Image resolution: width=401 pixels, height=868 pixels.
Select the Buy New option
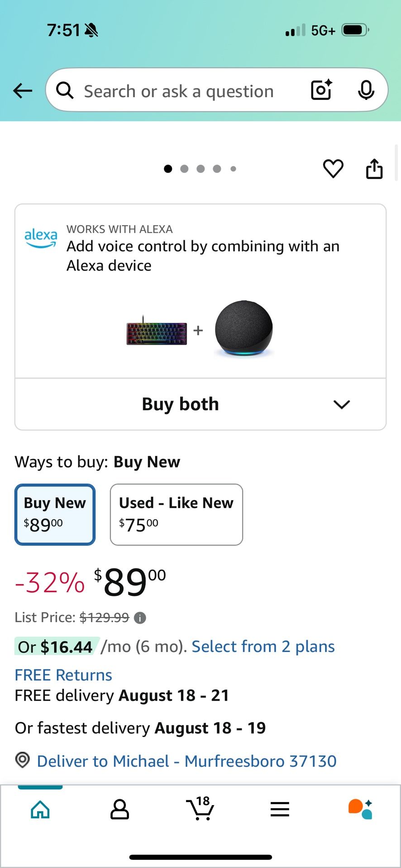[55, 514]
